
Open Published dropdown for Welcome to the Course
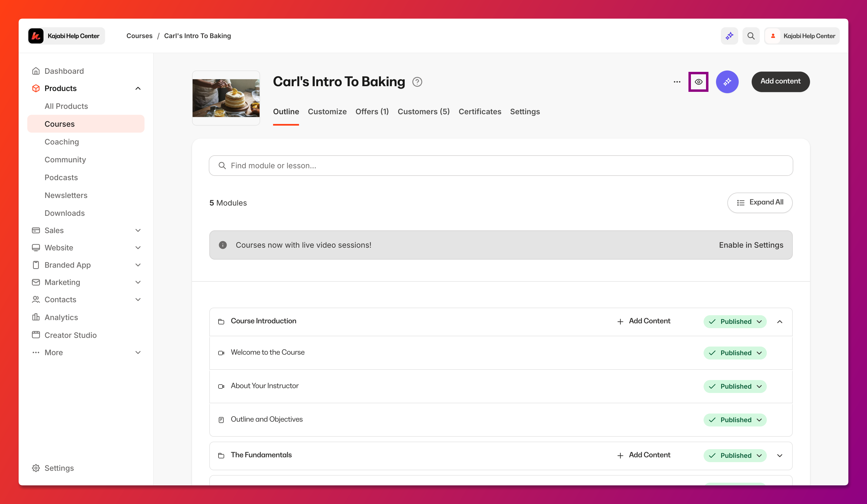735,353
